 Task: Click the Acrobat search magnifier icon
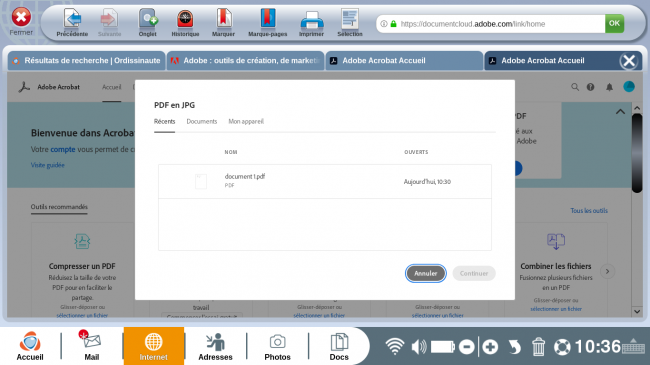(x=575, y=87)
